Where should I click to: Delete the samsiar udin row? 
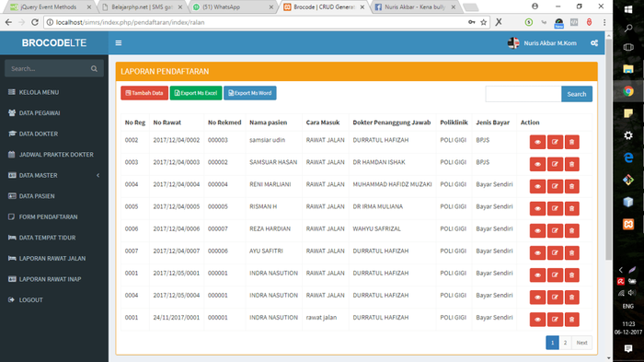point(571,142)
